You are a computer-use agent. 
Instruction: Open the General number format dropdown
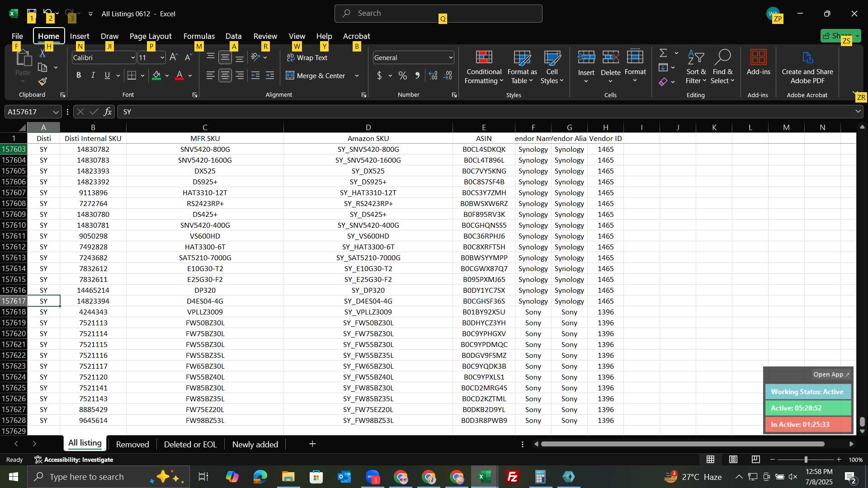click(451, 58)
